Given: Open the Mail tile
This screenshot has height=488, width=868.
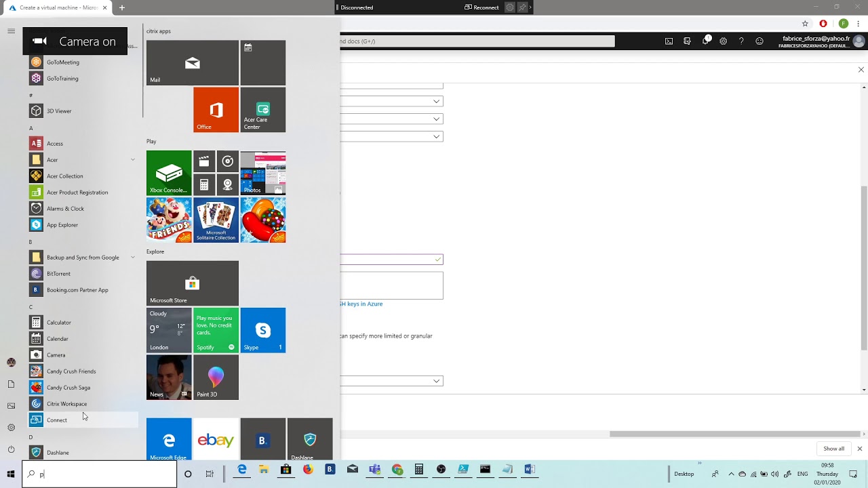Looking at the screenshot, I should pos(193,63).
